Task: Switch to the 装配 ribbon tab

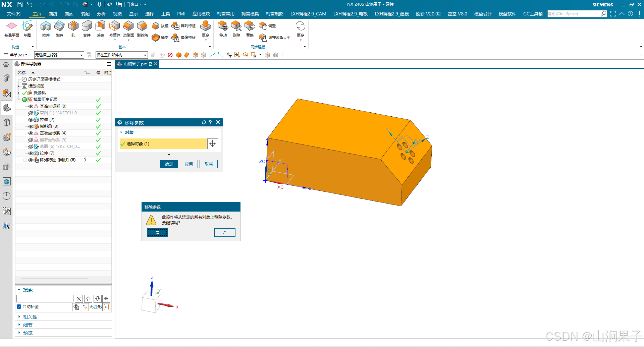Action: click(x=85, y=14)
